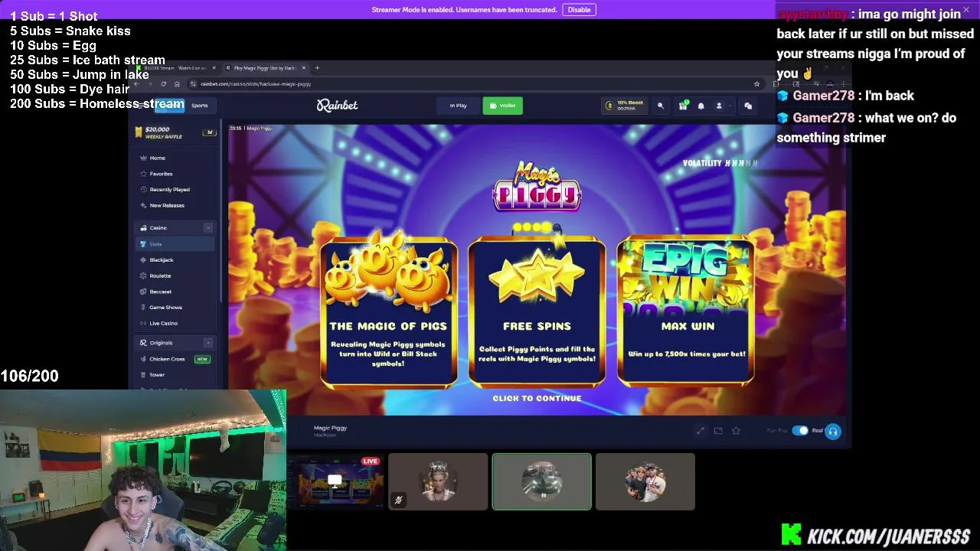980x551 pixels.
Task: Open Tower original game
Action: click(x=175, y=375)
